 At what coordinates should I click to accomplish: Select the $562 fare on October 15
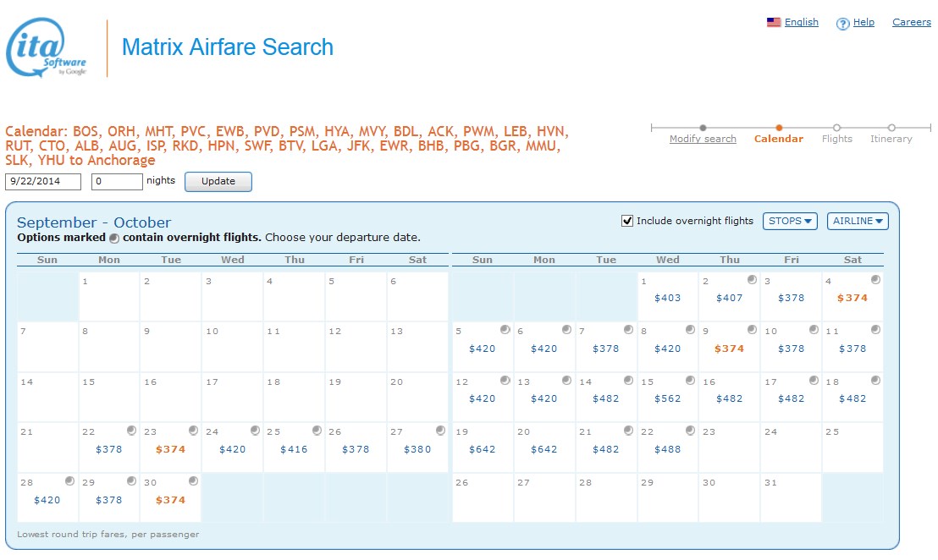pyautogui.click(x=667, y=398)
